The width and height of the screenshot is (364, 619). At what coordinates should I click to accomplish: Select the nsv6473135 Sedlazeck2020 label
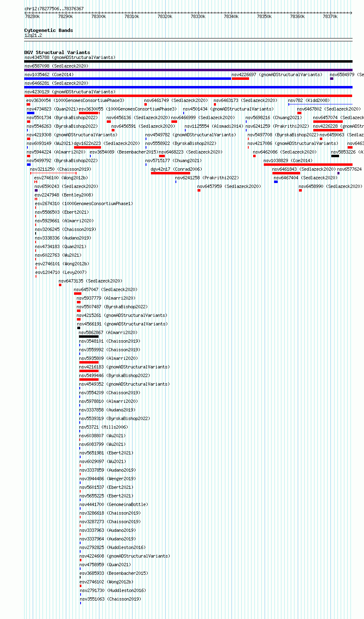point(90,281)
